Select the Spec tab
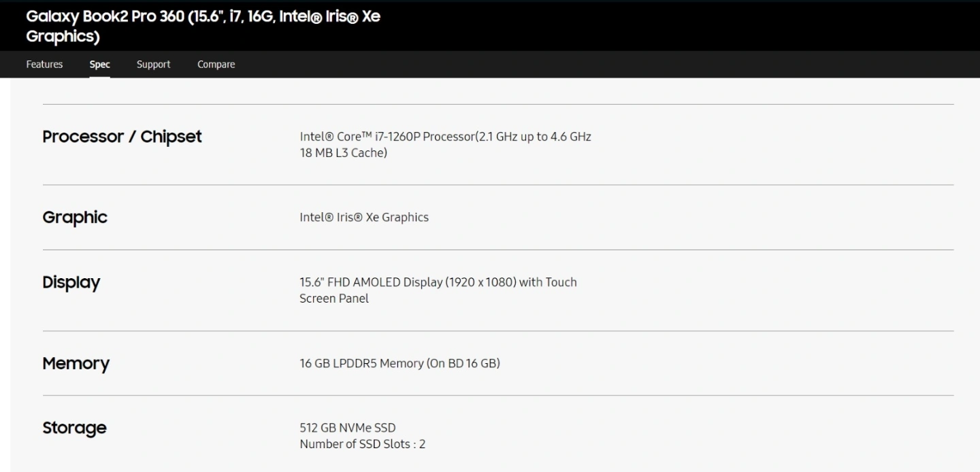Screen dimensions: 980x472 (100, 65)
